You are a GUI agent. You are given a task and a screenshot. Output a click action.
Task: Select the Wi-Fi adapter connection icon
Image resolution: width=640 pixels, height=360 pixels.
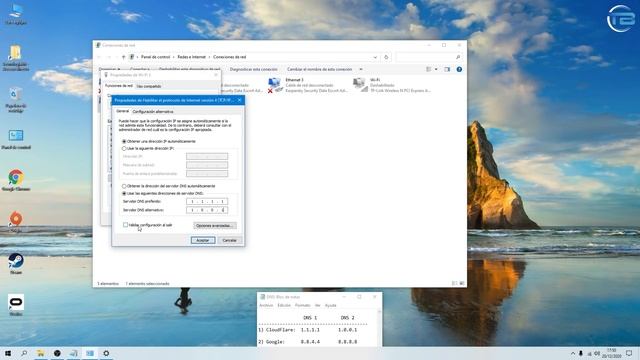point(360,85)
